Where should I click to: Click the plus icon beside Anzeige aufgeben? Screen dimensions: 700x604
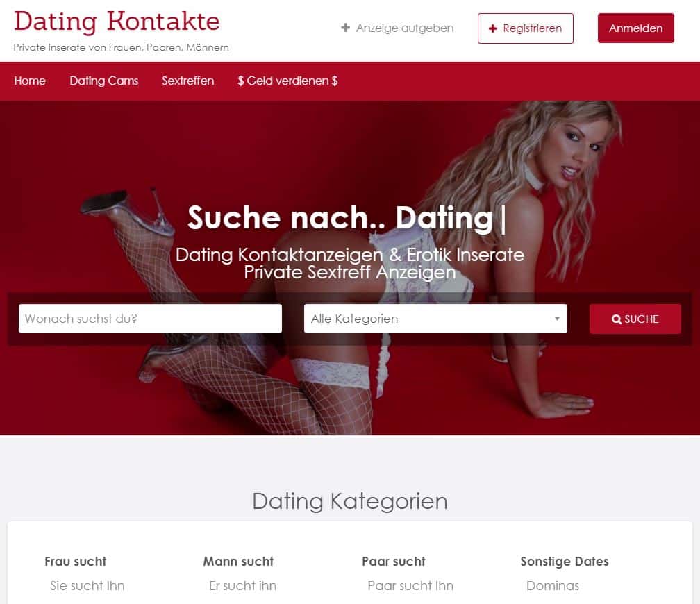pos(346,28)
